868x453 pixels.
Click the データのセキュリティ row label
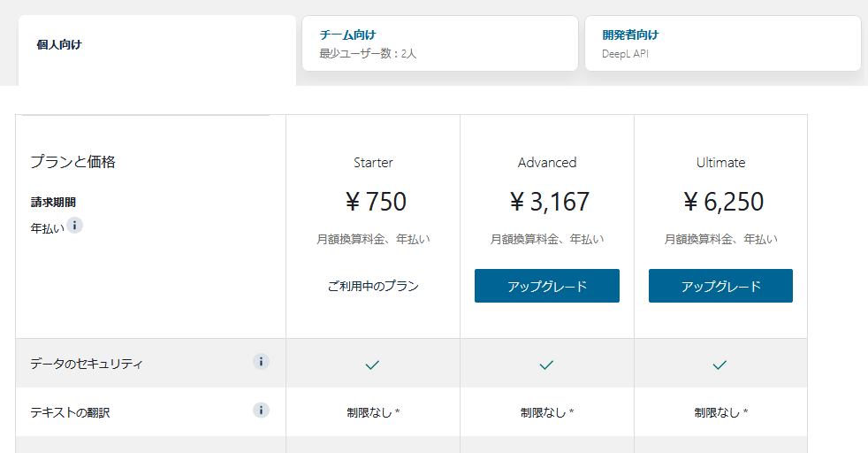tap(87, 364)
